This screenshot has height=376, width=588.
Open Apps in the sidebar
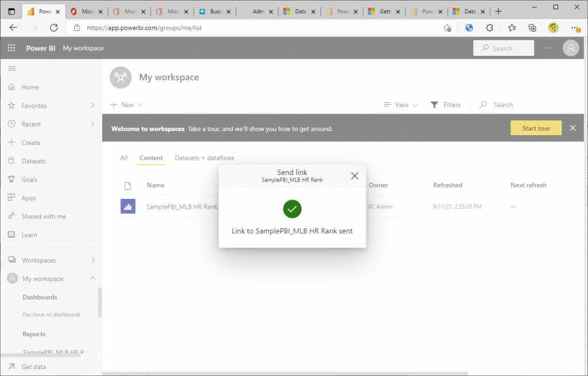[29, 198]
